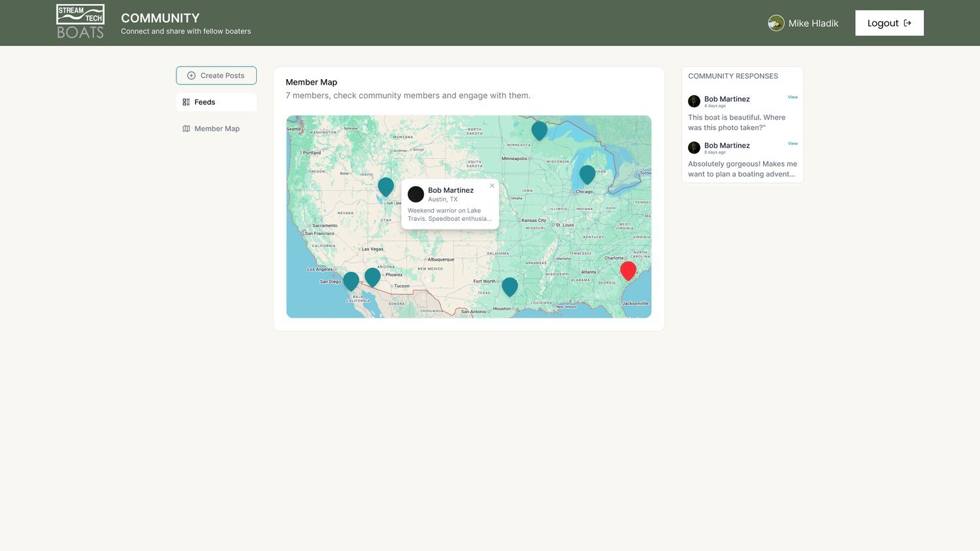This screenshot has width=980, height=551.
Task: Select the map pin near Salt Lake
Action: [x=385, y=186]
